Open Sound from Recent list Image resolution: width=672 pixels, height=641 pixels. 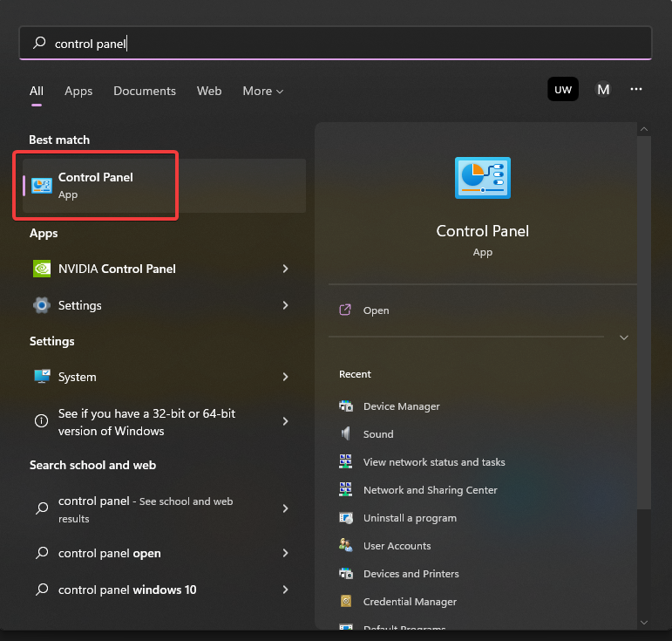click(x=378, y=434)
